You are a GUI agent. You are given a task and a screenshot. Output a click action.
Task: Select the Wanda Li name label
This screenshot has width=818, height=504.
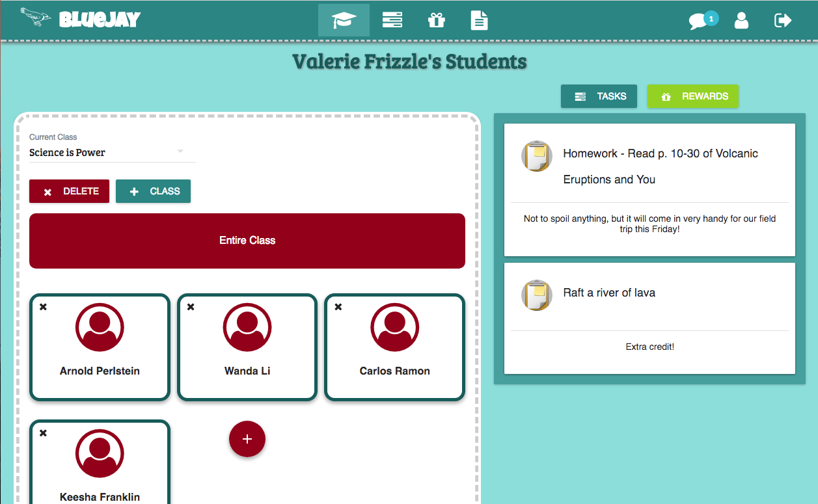point(247,371)
